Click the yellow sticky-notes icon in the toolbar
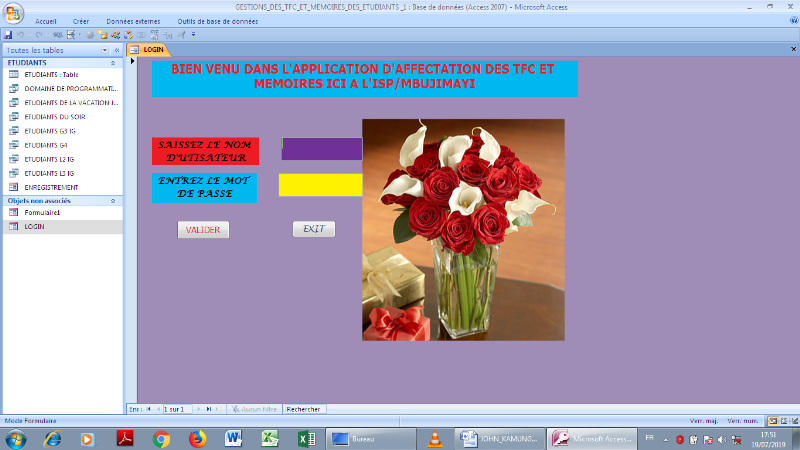 point(103,35)
